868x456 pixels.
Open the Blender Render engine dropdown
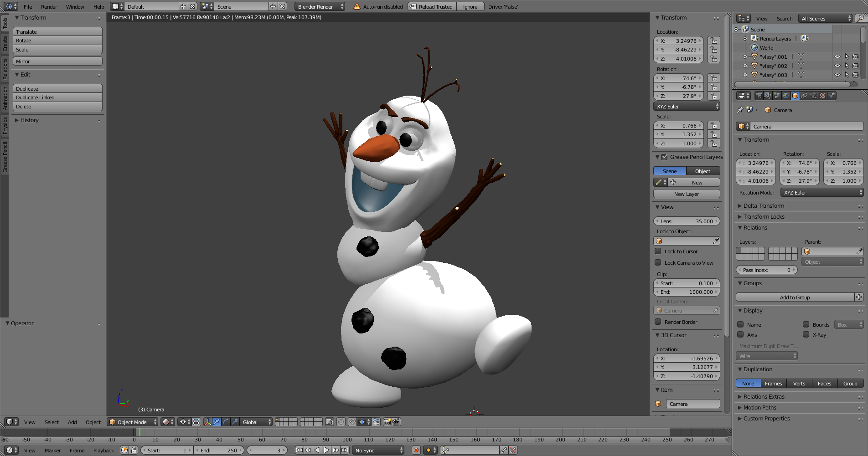coord(319,6)
